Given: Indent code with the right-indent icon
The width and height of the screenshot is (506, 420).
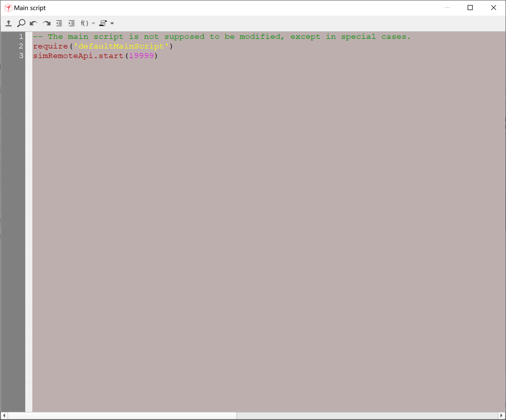Looking at the screenshot, I should point(72,23).
